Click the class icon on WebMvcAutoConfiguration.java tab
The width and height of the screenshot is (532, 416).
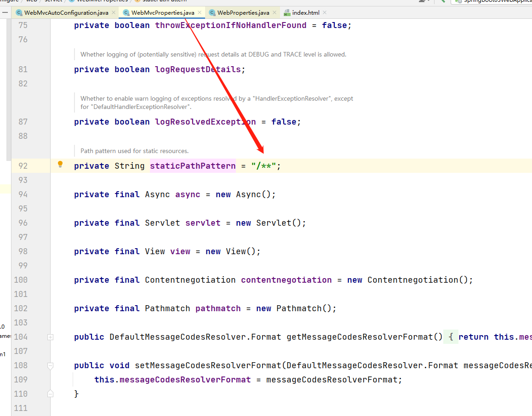19,12
